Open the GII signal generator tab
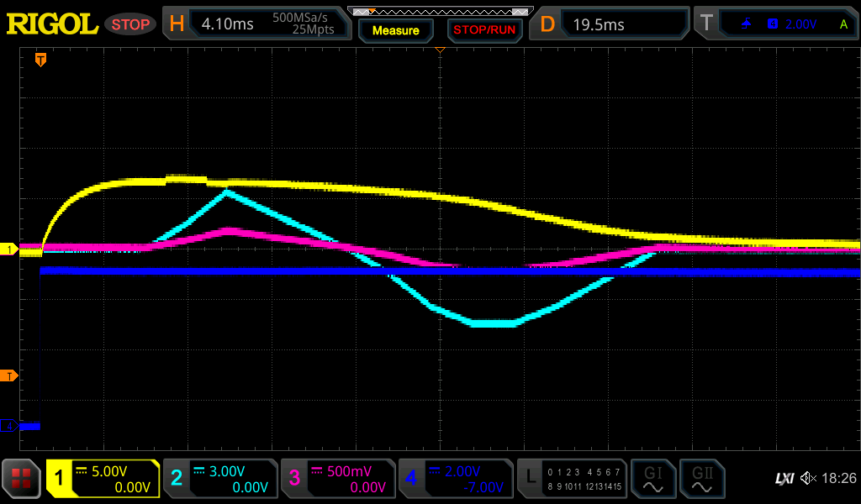This screenshot has width=861, height=504. tap(701, 479)
